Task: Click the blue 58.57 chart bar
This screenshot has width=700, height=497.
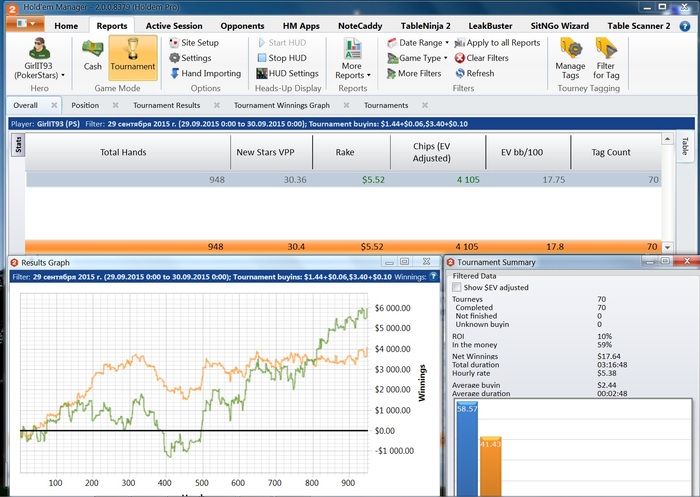Action: [x=462, y=449]
